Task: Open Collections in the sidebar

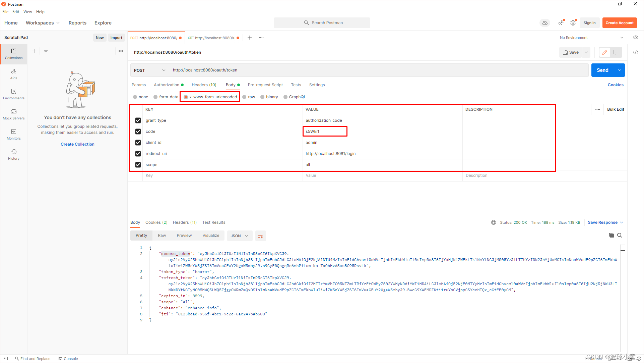Action: [x=14, y=54]
